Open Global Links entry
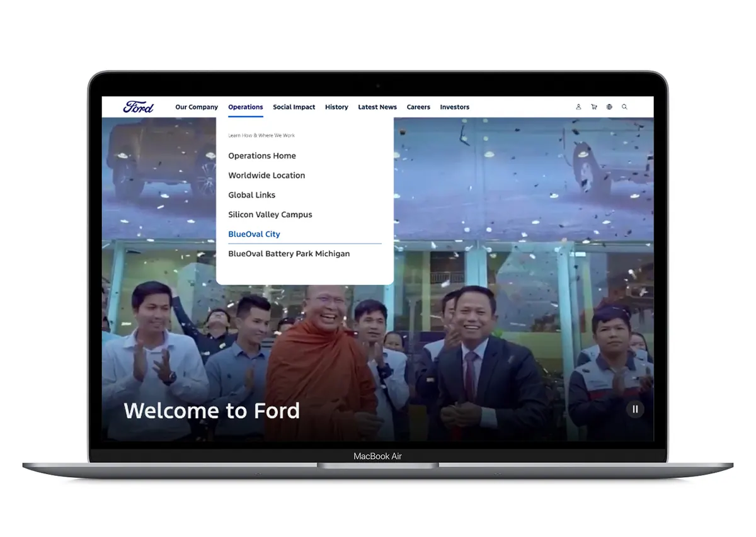The height and width of the screenshot is (537, 756). tap(252, 195)
